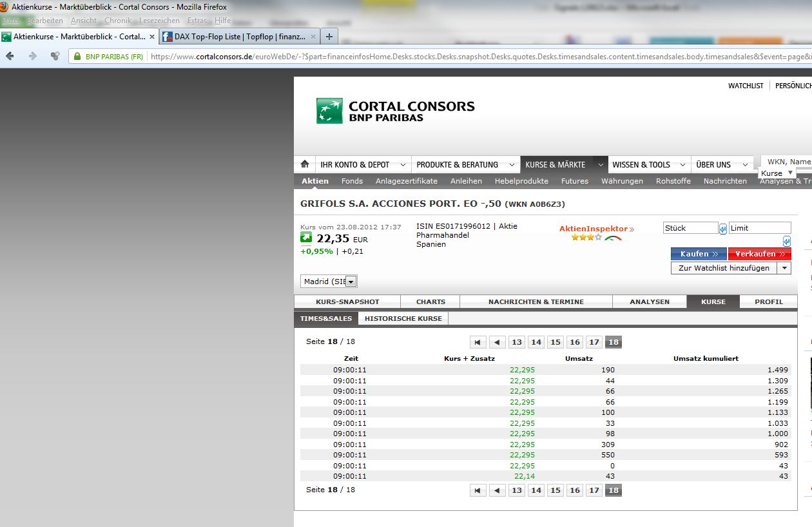Screen dimensions: 812x527
Task: Select Rohstoffe in the sub-navigation
Action: coord(673,181)
